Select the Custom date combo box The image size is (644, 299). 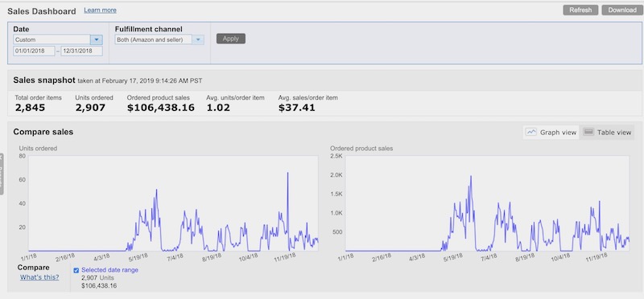(x=58, y=39)
